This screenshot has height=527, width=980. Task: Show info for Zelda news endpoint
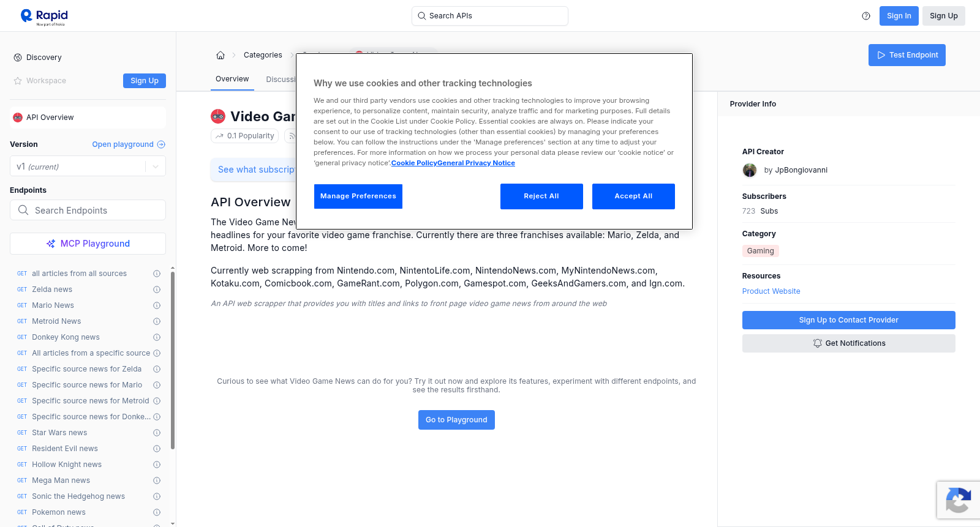pyautogui.click(x=157, y=290)
